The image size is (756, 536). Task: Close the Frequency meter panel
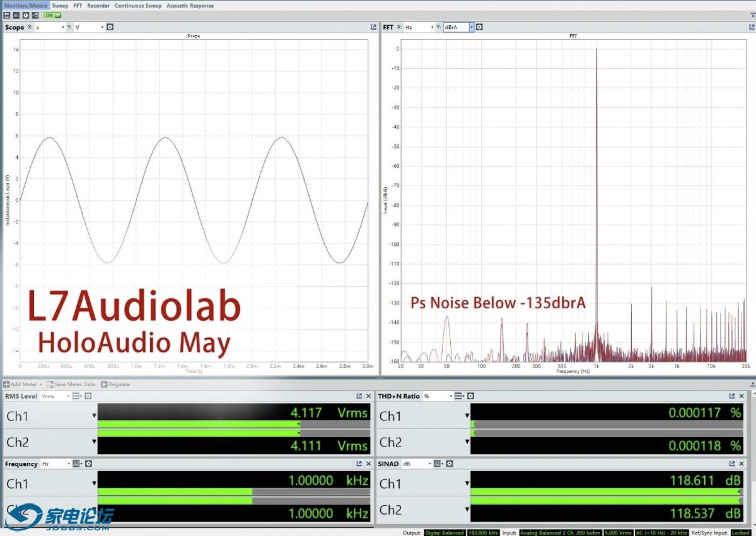[x=369, y=463]
